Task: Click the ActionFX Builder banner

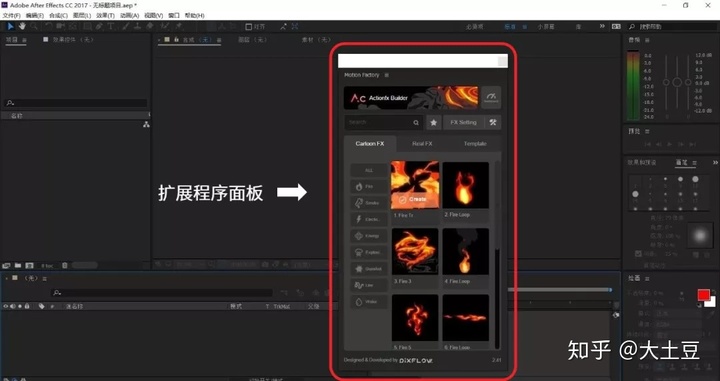Action: click(411, 98)
